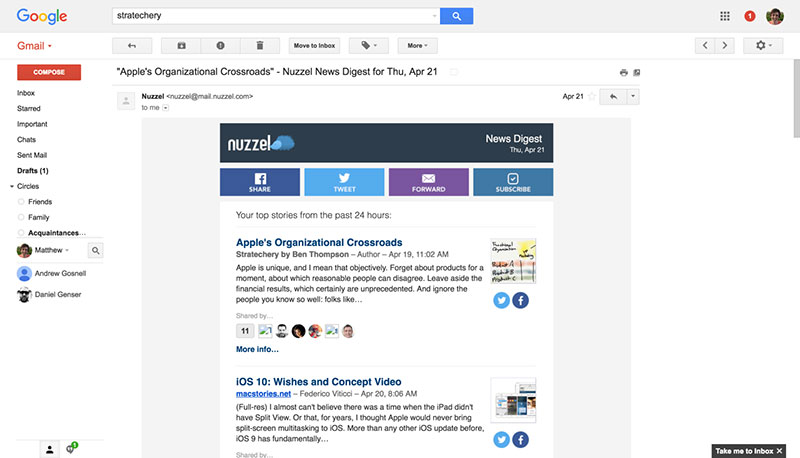Share Apple Crossroads story on Facebook
Viewport: 800px width, 458px height.
520,300
